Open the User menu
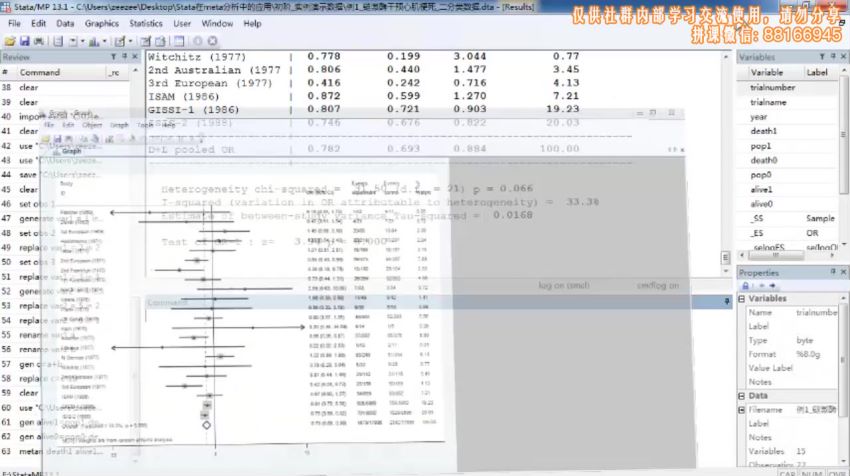This screenshot has width=850, height=476. click(x=182, y=24)
